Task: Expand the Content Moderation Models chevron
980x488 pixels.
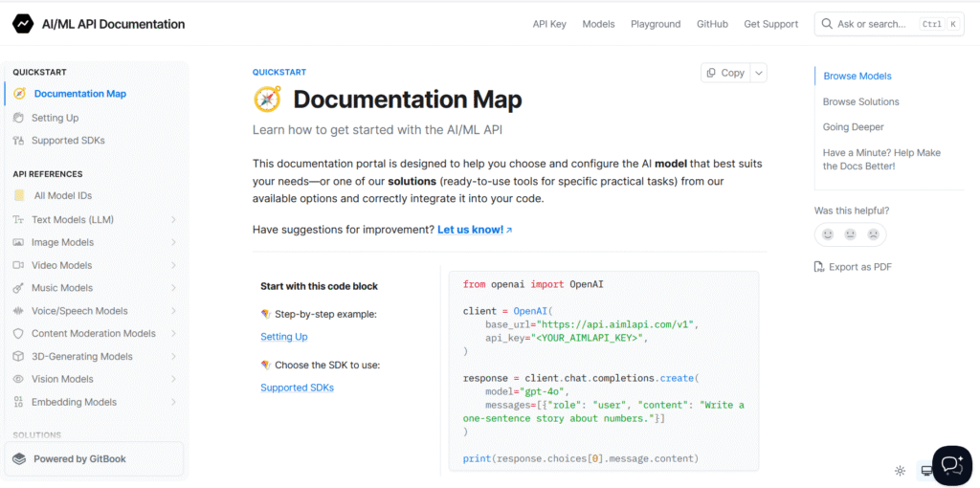Action: tap(173, 334)
